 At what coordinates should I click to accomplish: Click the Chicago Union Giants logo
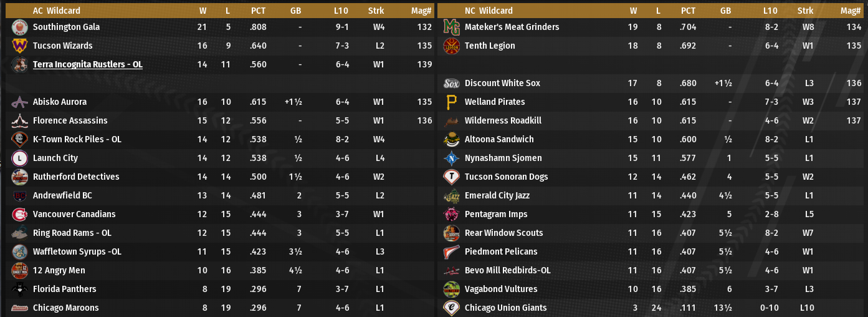click(x=451, y=308)
